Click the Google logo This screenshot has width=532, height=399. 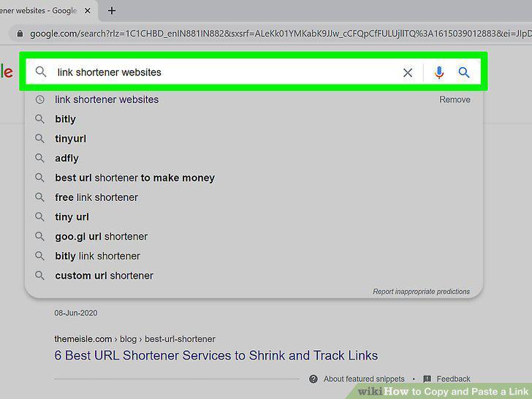coord(7,72)
